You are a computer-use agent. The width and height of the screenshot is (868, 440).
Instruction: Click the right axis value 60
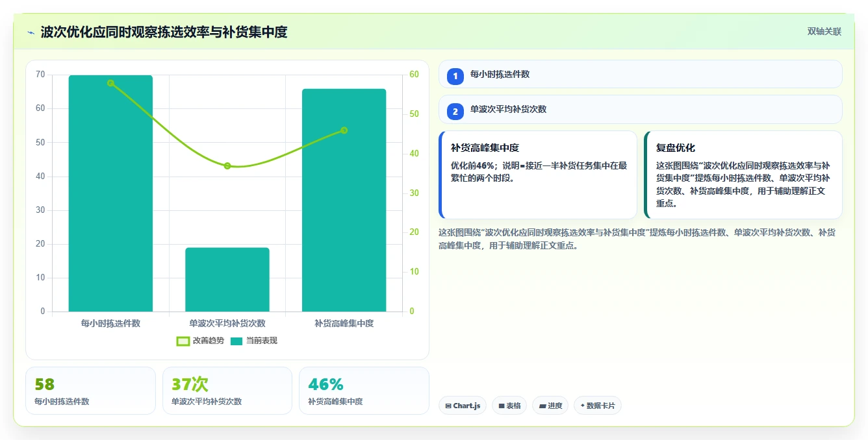click(x=415, y=75)
